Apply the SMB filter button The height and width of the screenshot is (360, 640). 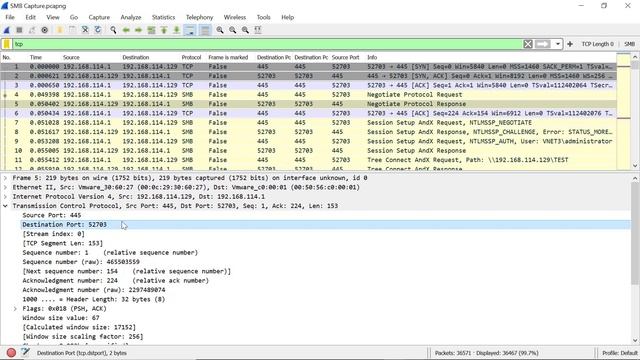point(629,44)
